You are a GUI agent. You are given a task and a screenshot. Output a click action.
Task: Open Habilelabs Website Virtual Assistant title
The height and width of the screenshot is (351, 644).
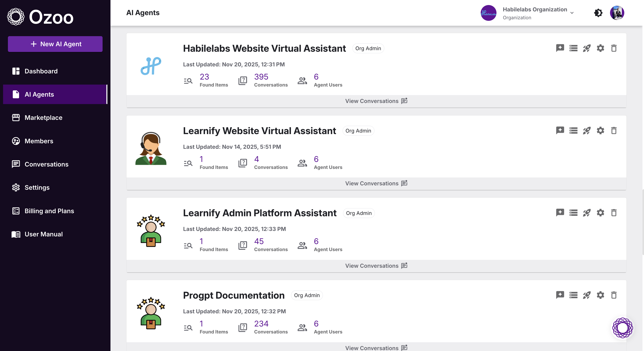[265, 48]
